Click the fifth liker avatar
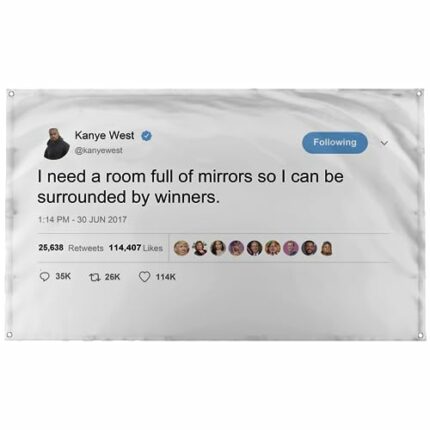 click(x=254, y=248)
